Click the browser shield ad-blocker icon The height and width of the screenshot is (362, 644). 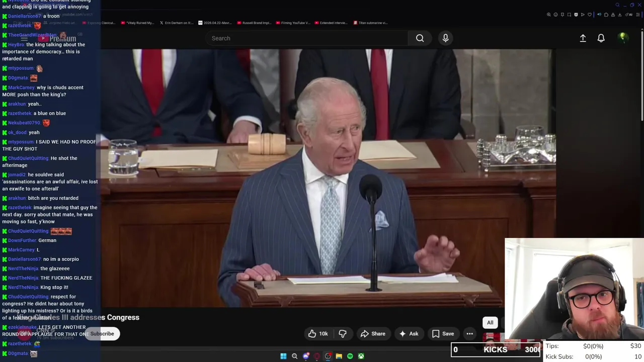(x=576, y=15)
